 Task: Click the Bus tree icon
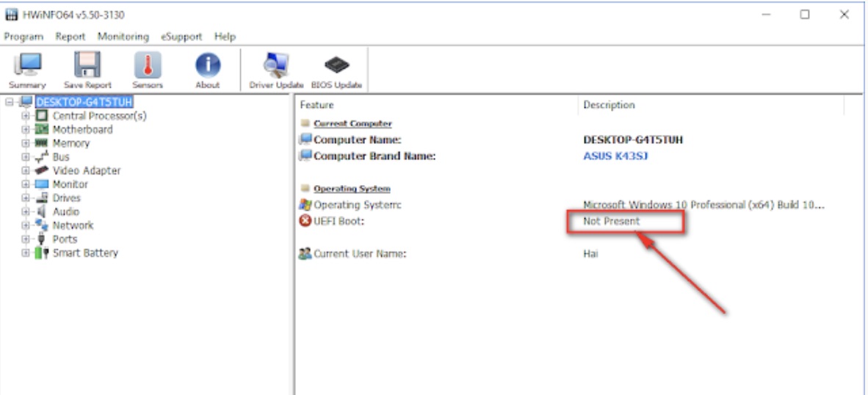point(42,157)
